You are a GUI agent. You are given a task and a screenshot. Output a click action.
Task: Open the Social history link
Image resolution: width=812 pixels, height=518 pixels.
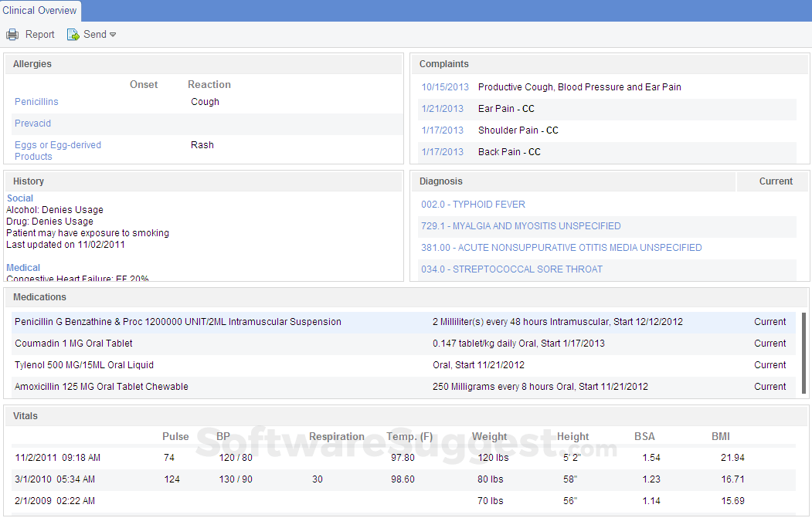pyautogui.click(x=20, y=198)
